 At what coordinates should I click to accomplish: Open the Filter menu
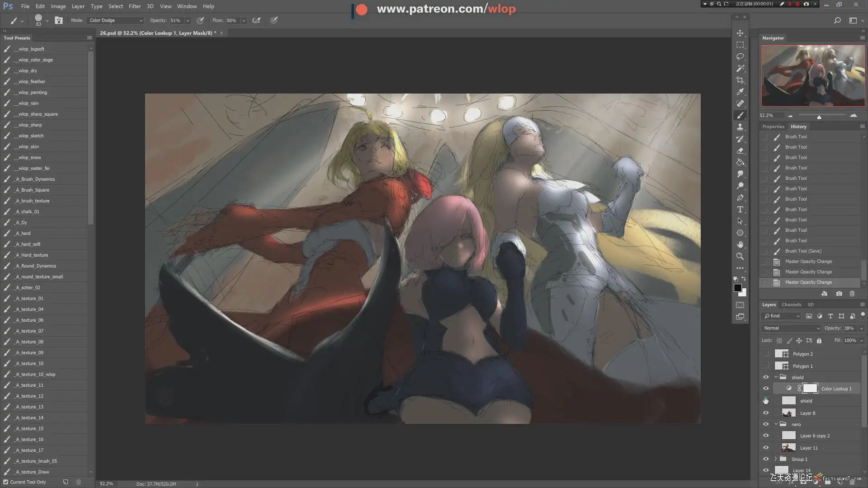pyautogui.click(x=134, y=6)
